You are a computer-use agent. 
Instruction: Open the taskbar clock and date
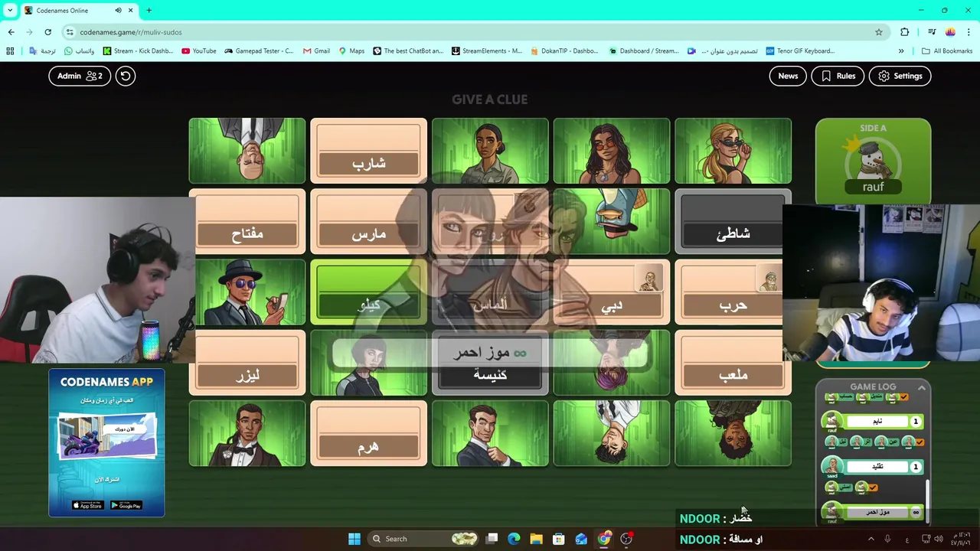pyautogui.click(x=961, y=539)
